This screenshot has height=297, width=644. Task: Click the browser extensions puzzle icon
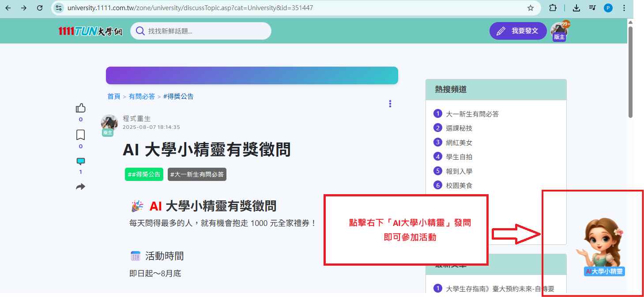[x=553, y=8]
